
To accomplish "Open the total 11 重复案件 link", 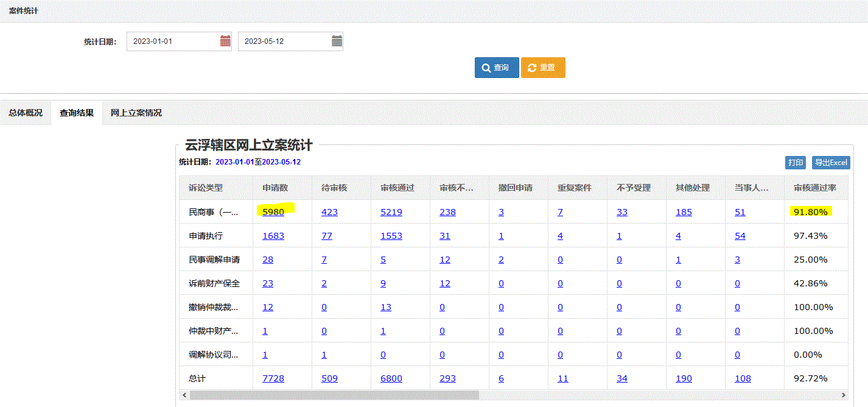I will click(x=563, y=378).
